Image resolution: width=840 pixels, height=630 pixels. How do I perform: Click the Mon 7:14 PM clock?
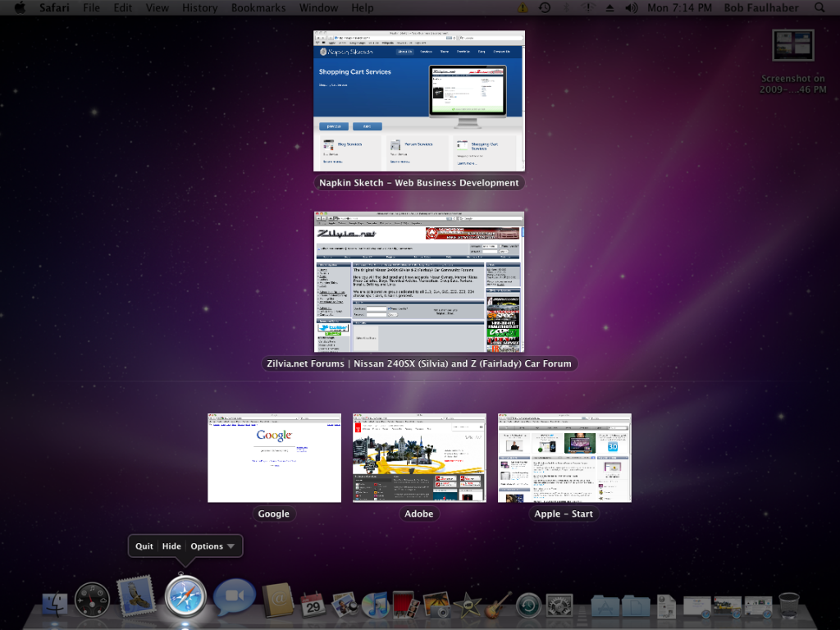pyautogui.click(x=679, y=7)
